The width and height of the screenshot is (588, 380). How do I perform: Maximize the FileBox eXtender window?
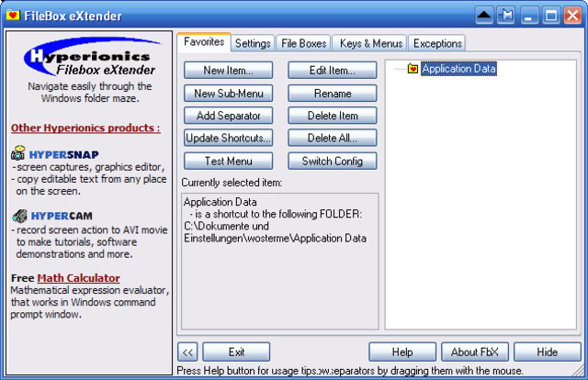pyautogui.click(x=551, y=16)
